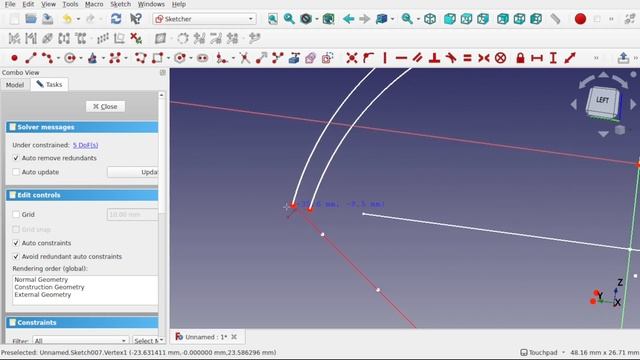The height and width of the screenshot is (360, 640).
Task: Open the rectangle tool dropdown arrow
Action: pos(168,58)
